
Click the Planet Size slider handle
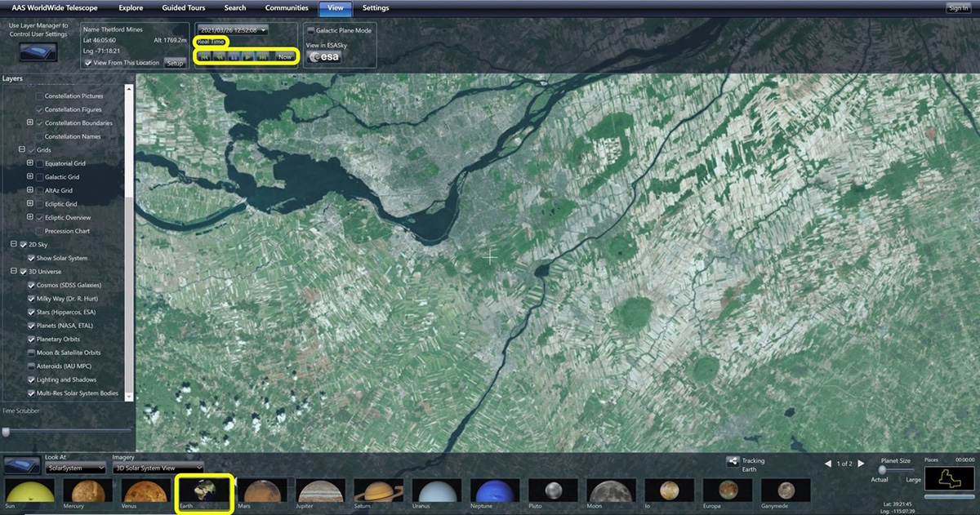(x=882, y=470)
